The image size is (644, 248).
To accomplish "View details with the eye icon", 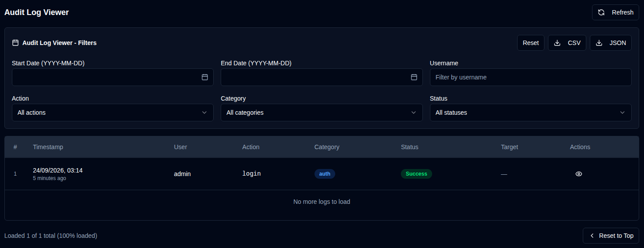I will (x=579, y=174).
